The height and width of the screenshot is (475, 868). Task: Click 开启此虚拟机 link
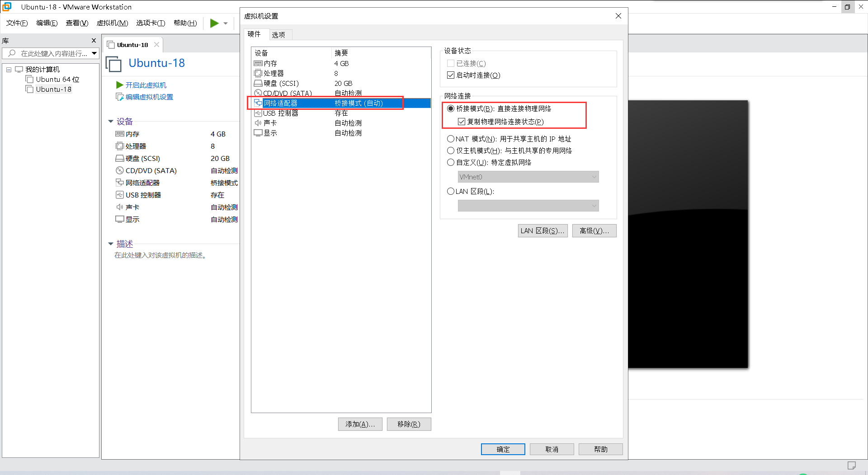coord(146,85)
